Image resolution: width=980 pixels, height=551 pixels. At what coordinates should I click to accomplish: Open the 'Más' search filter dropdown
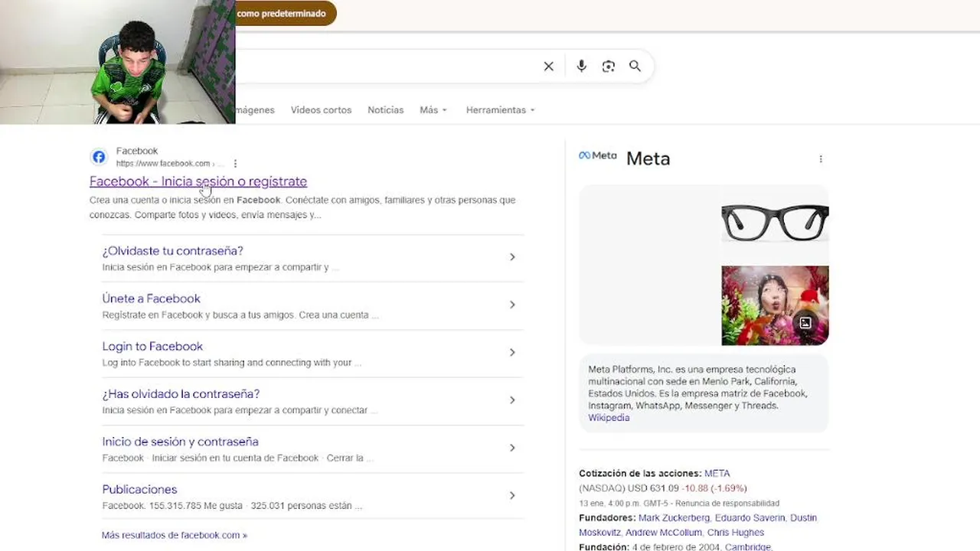tap(433, 110)
